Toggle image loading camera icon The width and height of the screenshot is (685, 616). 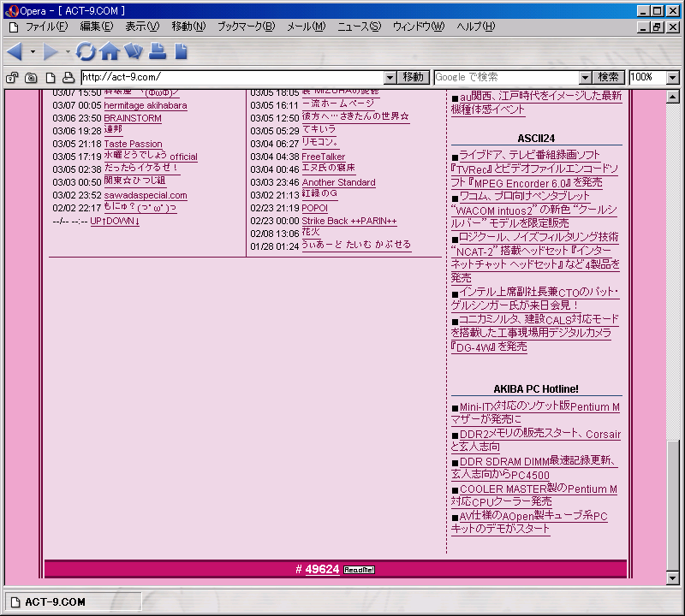point(31,78)
